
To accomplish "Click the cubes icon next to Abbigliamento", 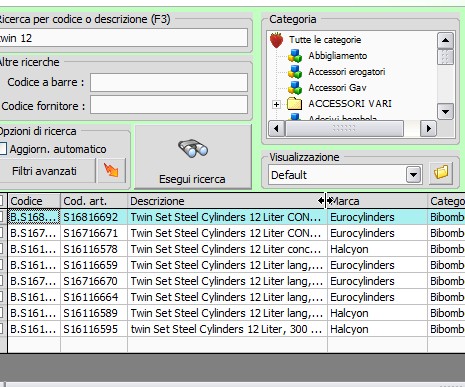I will coord(295,56).
